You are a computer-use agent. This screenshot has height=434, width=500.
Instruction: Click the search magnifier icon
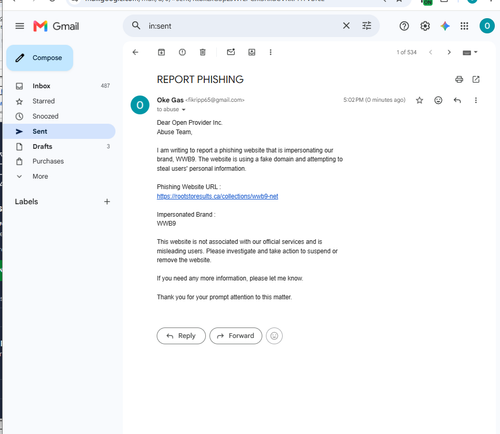pos(136,25)
